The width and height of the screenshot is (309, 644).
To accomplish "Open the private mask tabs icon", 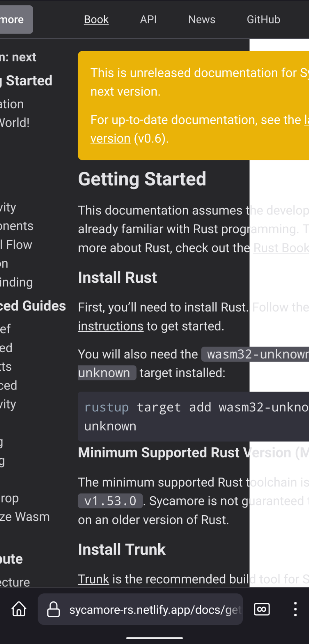I will (x=262, y=609).
